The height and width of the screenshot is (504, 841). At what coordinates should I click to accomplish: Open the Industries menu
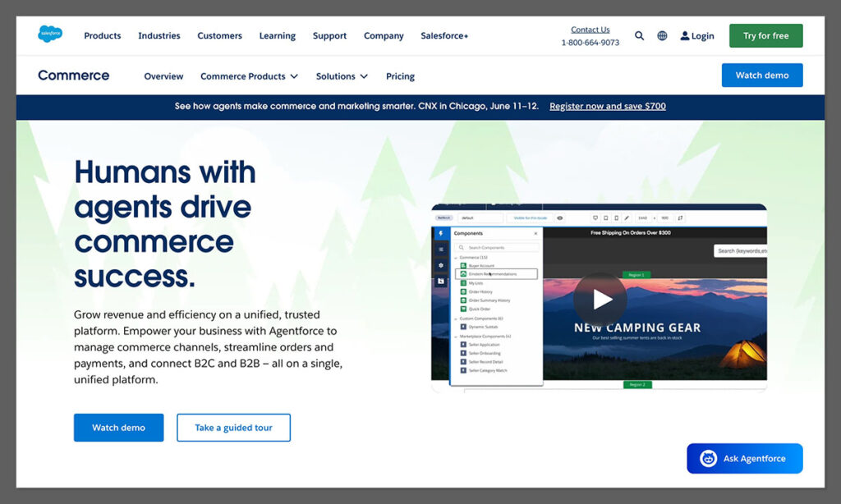point(159,36)
